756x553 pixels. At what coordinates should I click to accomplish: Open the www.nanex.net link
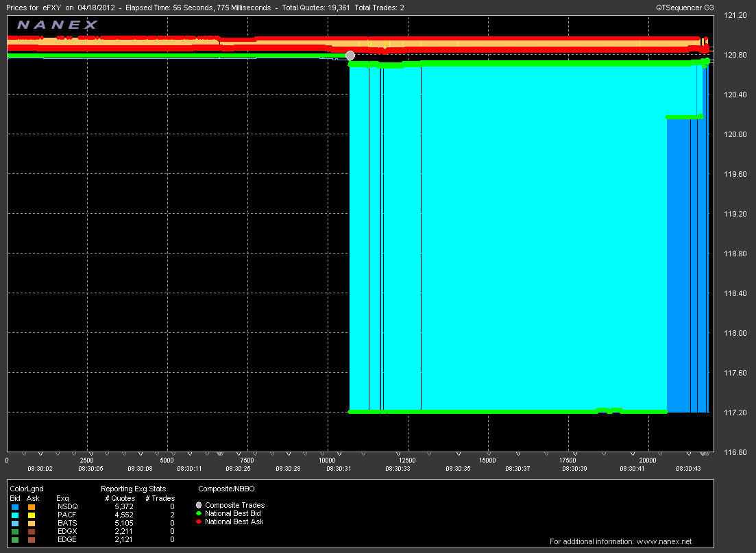pyautogui.click(x=664, y=541)
